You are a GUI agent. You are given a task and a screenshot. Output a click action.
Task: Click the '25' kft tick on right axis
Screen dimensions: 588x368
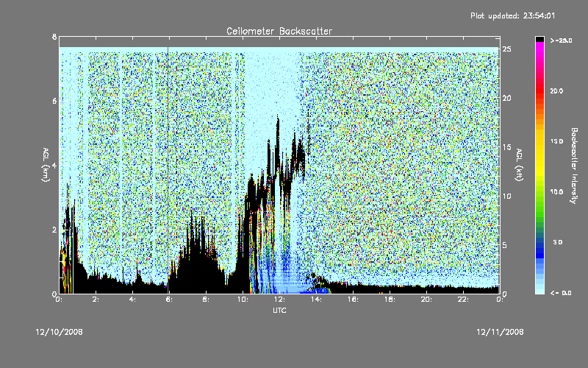(506, 49)
